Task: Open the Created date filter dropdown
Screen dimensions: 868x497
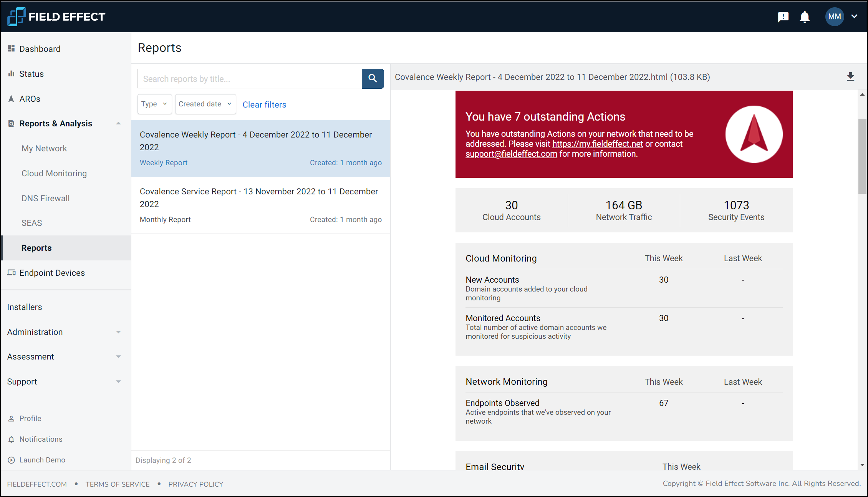Action: coord(205,104)
